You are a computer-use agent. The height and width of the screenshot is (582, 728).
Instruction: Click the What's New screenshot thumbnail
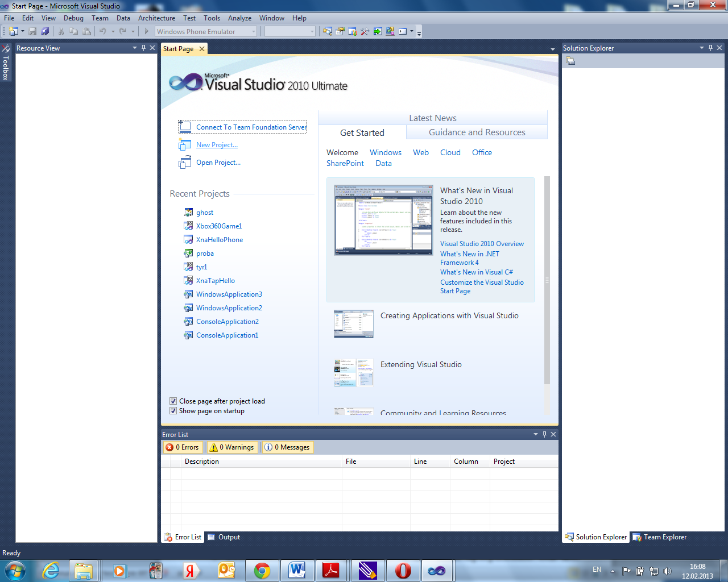pos(383,220)
